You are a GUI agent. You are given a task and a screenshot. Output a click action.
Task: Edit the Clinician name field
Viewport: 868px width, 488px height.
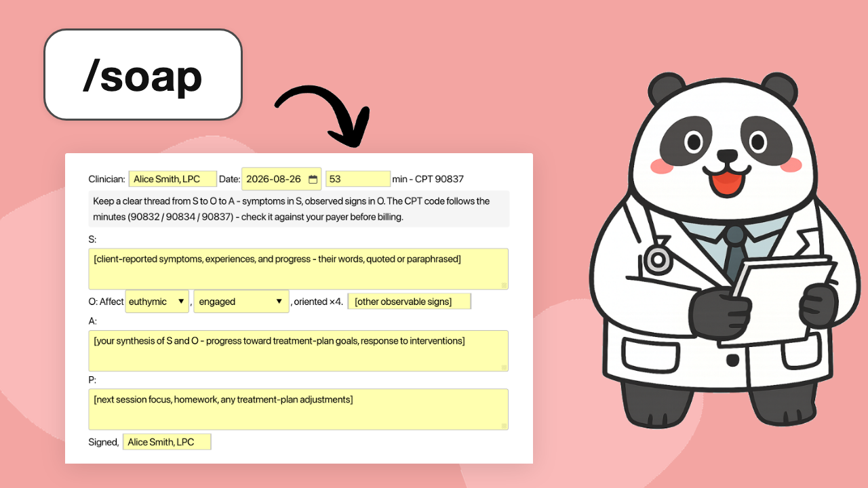pos(173,179)
